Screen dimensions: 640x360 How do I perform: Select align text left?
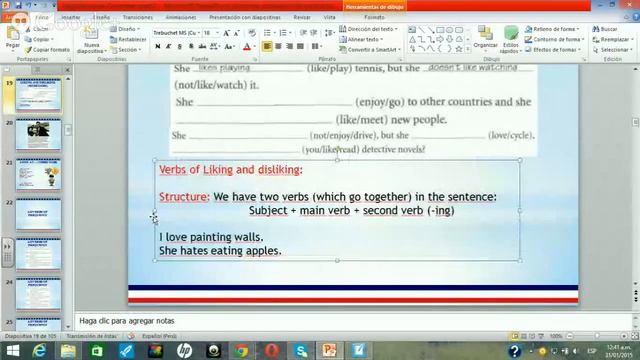267,47
